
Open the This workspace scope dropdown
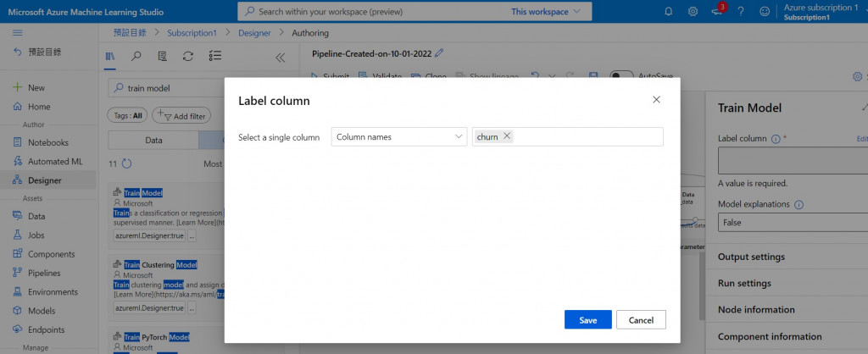[x=546, y=11]
